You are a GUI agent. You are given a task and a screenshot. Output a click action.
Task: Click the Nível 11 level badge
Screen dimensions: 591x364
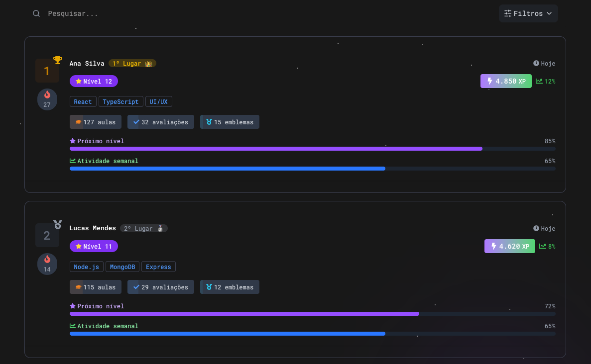94,246
